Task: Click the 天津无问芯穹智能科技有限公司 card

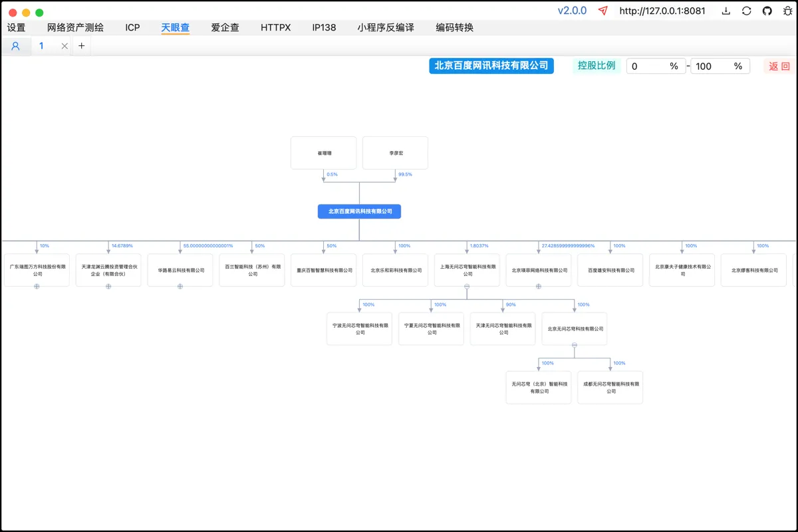Action: [x=503, y=329]
